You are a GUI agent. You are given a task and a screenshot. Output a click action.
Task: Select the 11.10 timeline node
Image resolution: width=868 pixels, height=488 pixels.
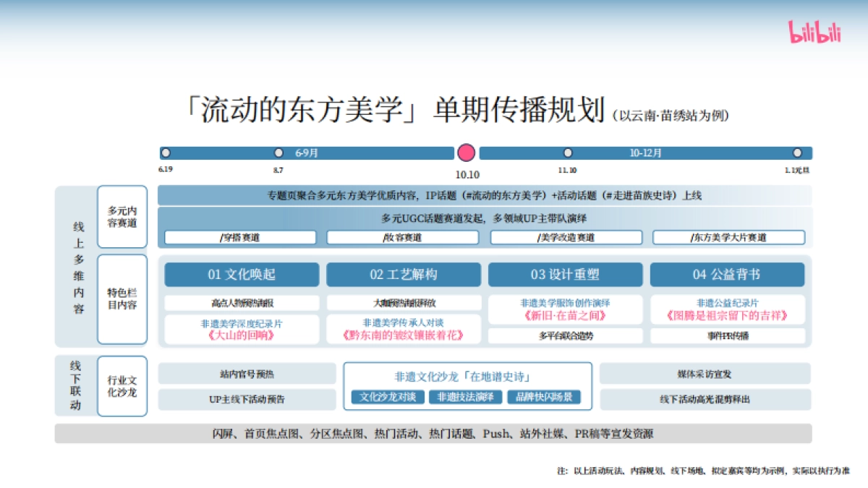(568, 152)
